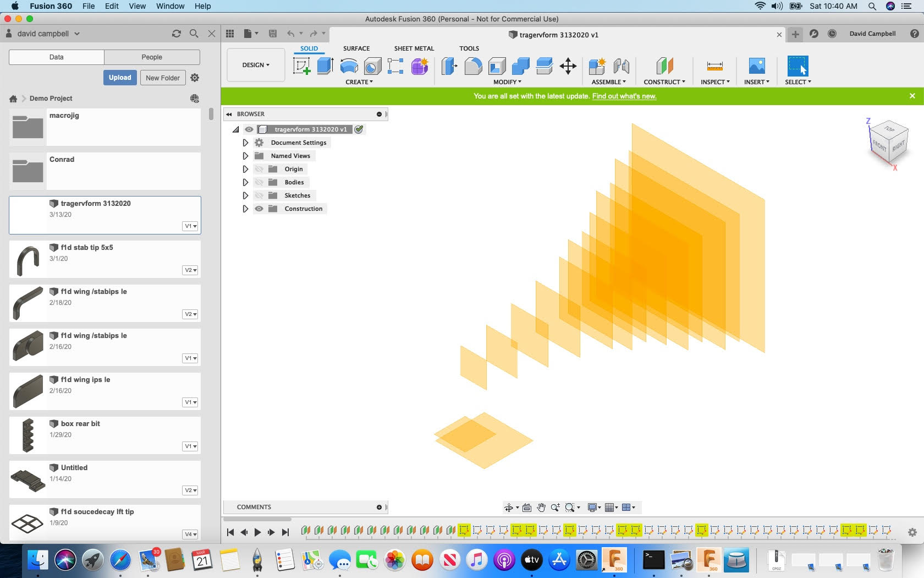Select the Create Sketch tool

click(x=301, y=66)
